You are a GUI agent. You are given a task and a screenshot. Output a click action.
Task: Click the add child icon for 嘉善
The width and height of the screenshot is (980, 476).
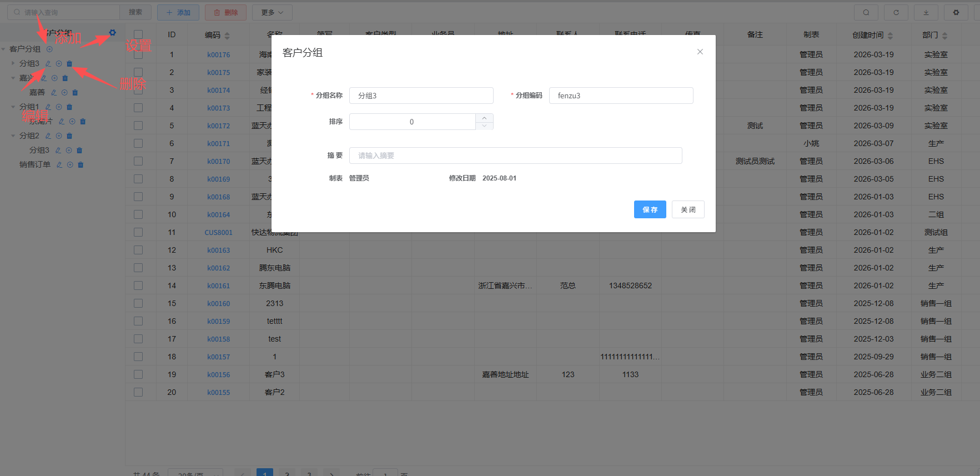coord(64,93)
